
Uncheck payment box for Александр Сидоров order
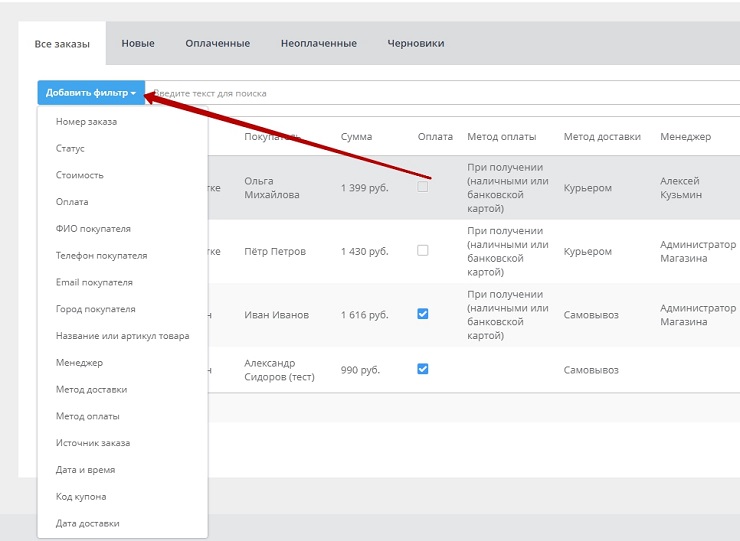pyautogui.click(x=423, y=369)
